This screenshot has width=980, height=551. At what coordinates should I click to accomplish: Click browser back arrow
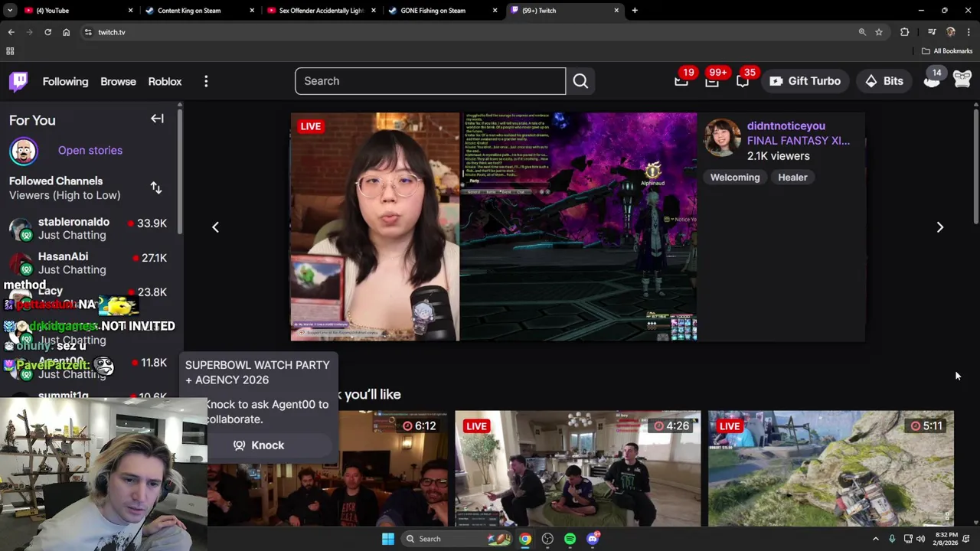click(11, 32)
